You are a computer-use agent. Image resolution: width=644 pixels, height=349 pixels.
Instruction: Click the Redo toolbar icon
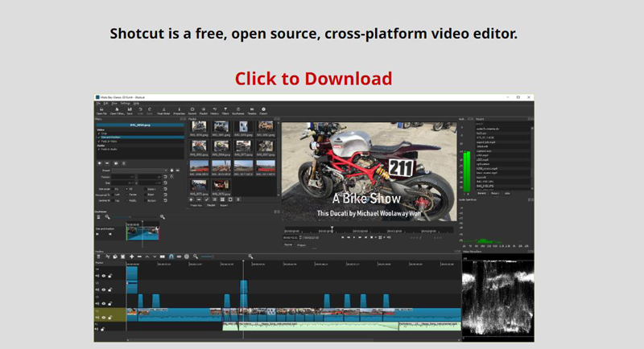[150, 111]
